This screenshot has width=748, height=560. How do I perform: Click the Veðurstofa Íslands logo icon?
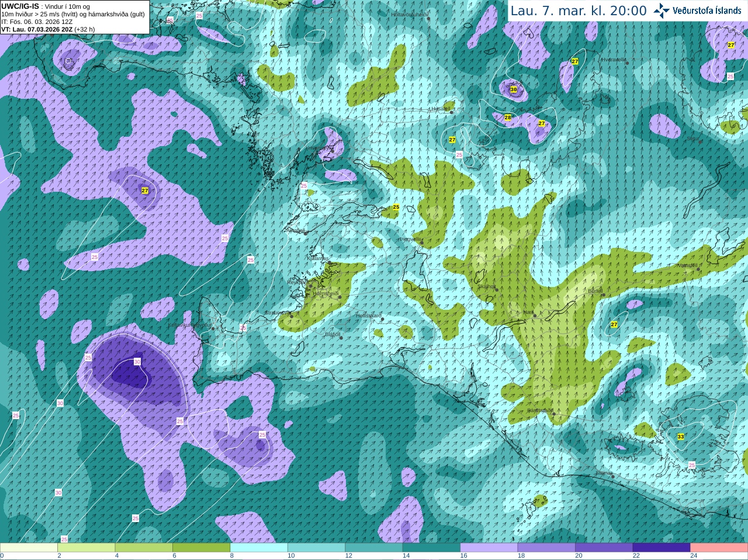[662, 11]
